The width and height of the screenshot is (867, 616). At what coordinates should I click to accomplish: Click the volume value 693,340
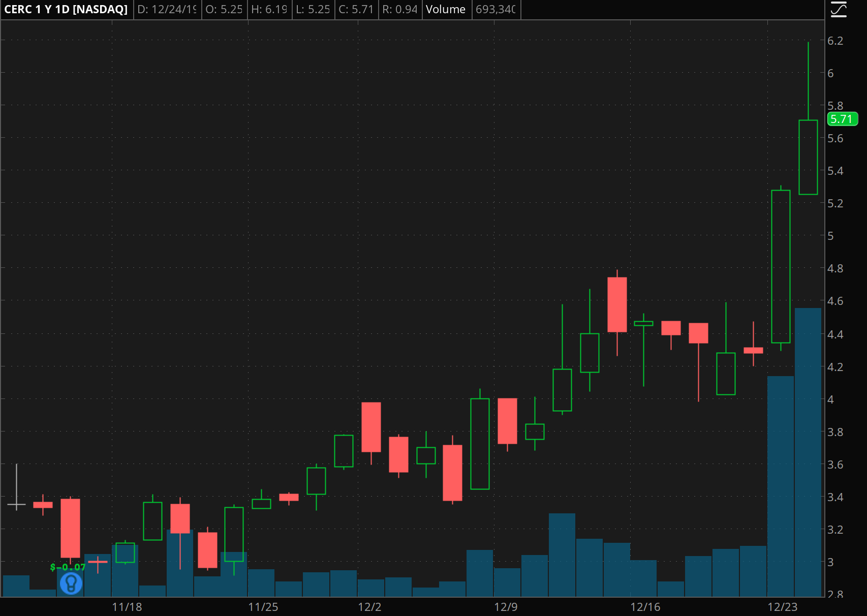(496, 10)
